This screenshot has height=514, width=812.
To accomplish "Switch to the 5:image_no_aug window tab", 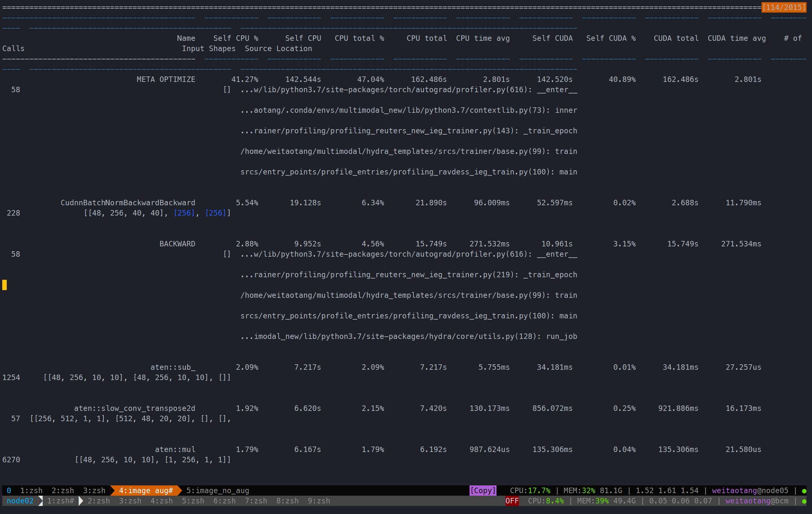I will [x=218, y=490].
